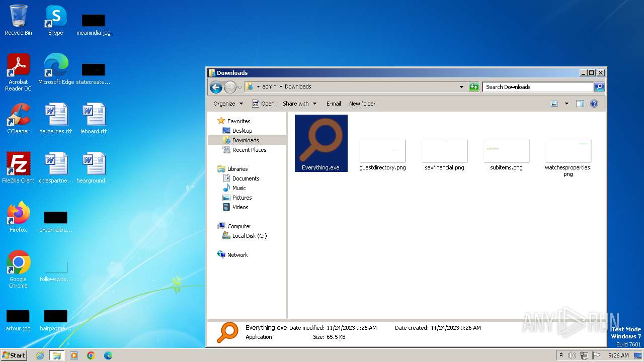
Task: Select the sexfinancial.png thumbnail
Action: pos(444,155)
